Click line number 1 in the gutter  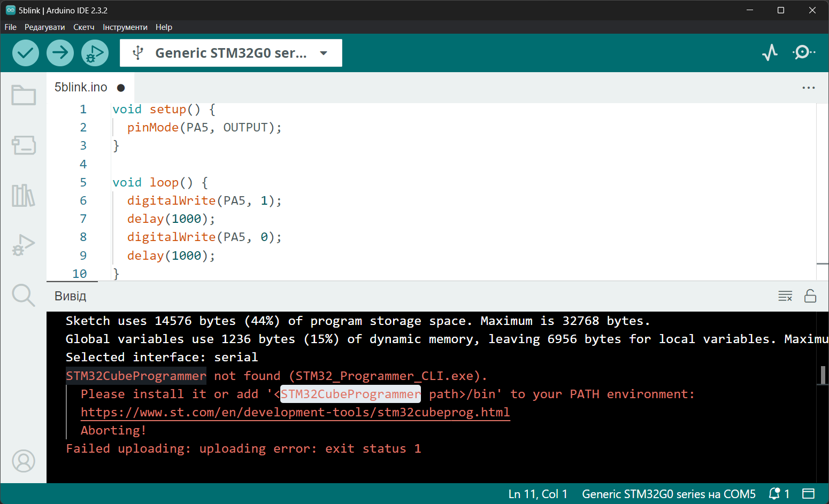pyautogui.click(x=83, y=110)
